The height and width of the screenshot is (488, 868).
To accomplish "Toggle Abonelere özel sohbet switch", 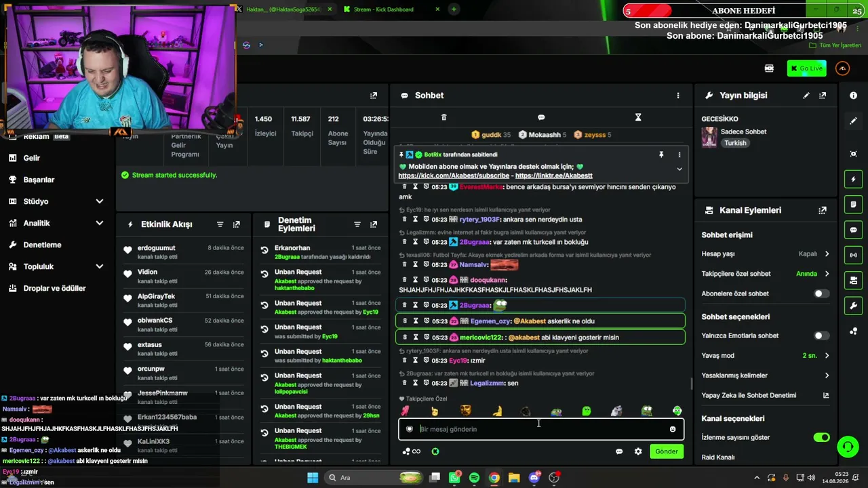I will pos(821,293).
